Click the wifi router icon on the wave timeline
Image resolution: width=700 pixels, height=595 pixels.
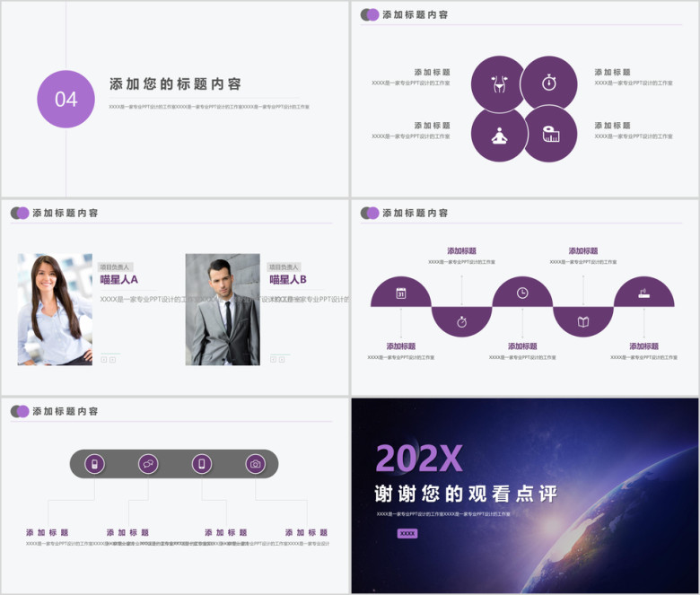[643, 293]
